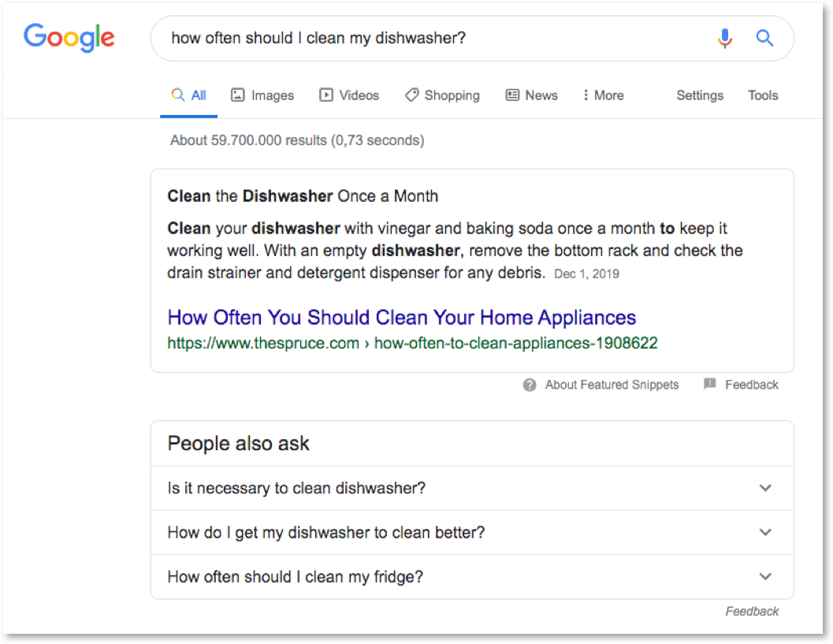Click the Google logo

click(69, 38)
